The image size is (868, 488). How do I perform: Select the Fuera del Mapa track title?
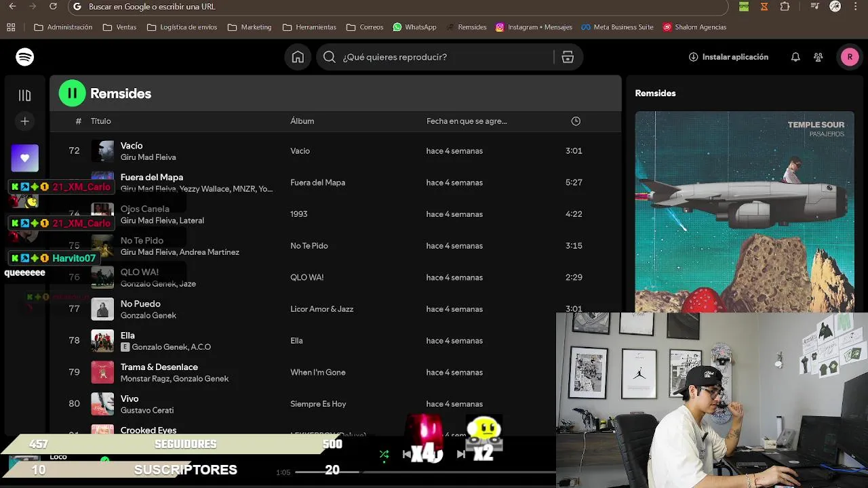click(151, 177)
